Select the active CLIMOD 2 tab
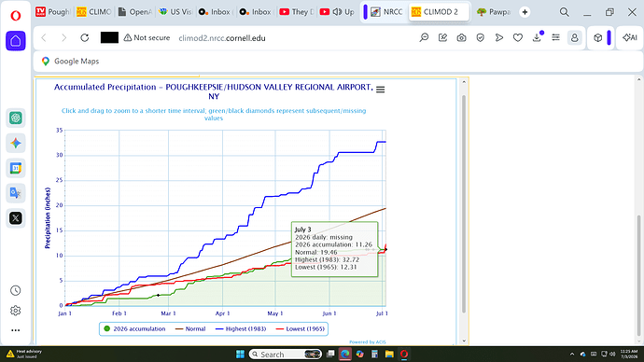This screenshot has height=362, width=644. pyautogui.click(x=439, y=12)
